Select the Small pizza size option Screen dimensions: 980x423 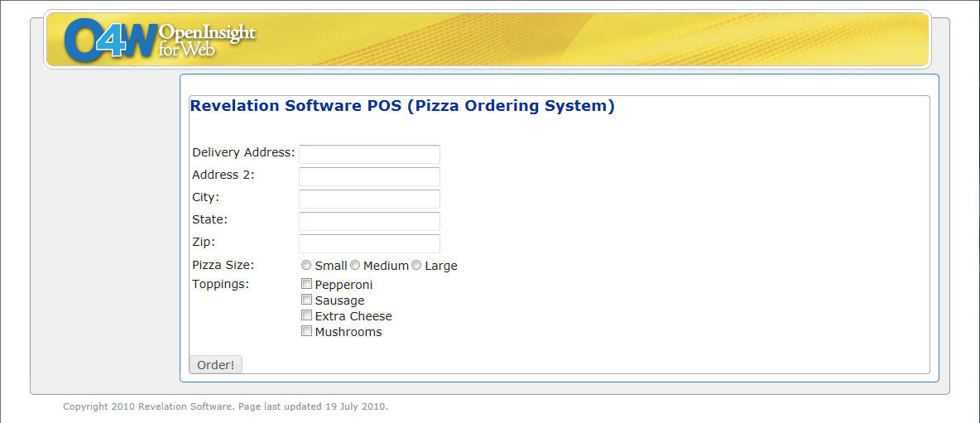306,265
